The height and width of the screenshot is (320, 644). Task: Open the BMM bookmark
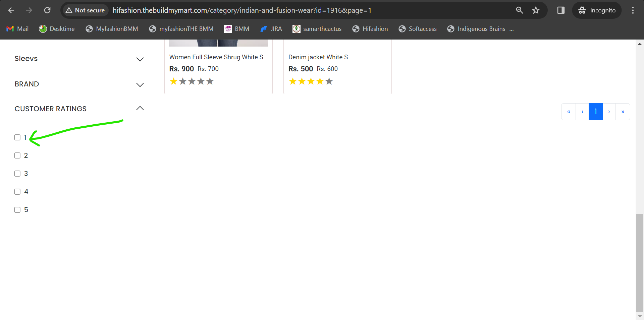(237, 29)
